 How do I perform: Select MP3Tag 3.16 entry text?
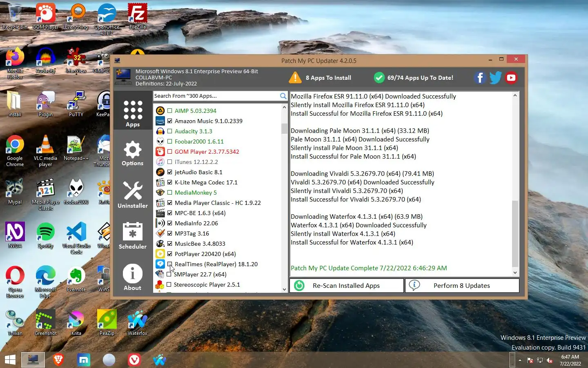pyautogui.click(x=192, y=233)
